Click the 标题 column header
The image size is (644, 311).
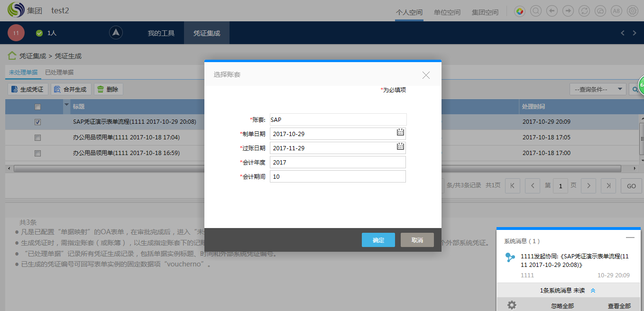pos(79,107)
